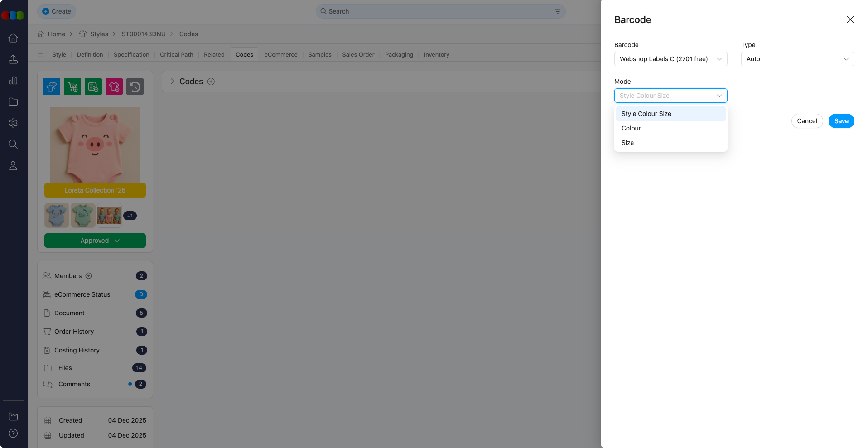Image resolution: width=868 pixels, height=448 pixels.
Task: Open the sidebar settings gear
Action: (13, 123)
